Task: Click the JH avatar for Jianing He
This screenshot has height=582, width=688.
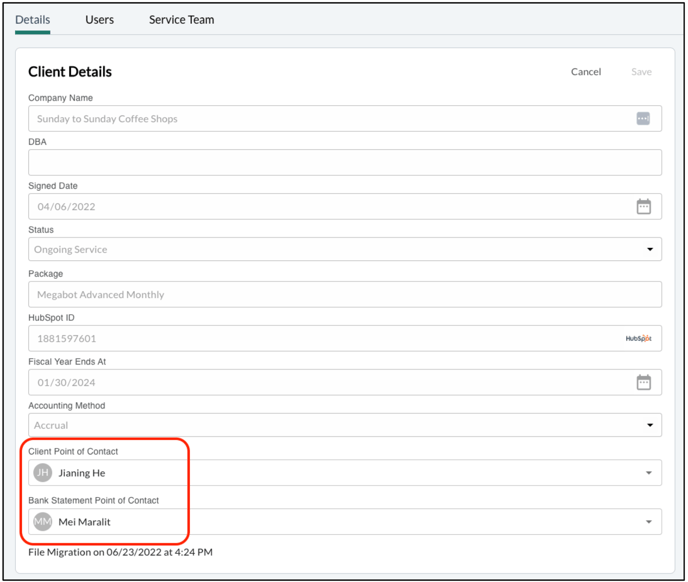Action: pyautogui.click(x=43, y=473)
